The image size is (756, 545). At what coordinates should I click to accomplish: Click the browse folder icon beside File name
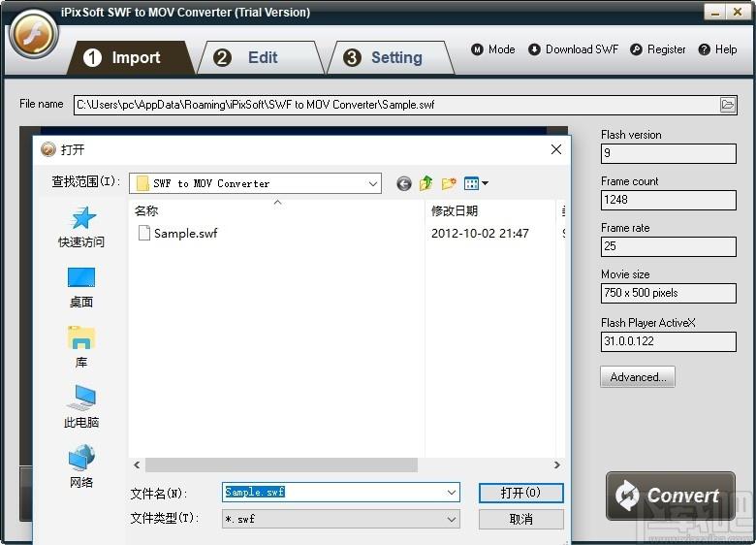[x=728, y=105]
